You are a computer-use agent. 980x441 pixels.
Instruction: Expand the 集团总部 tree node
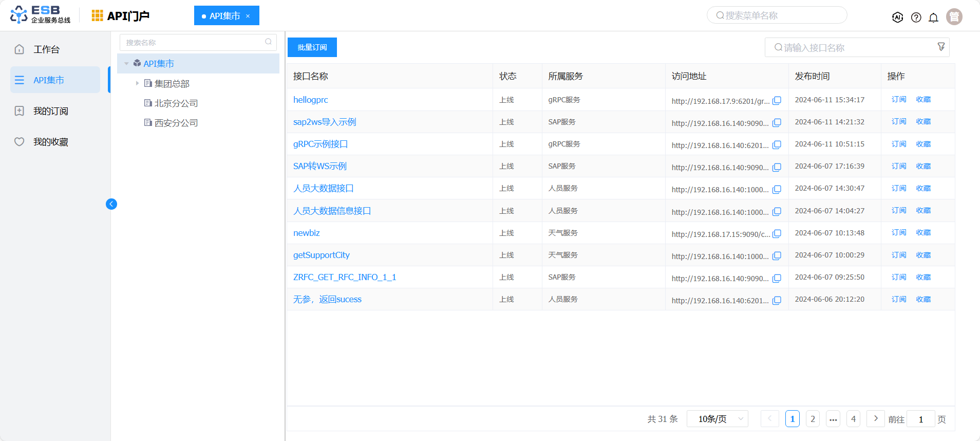[x=137, y=83]
